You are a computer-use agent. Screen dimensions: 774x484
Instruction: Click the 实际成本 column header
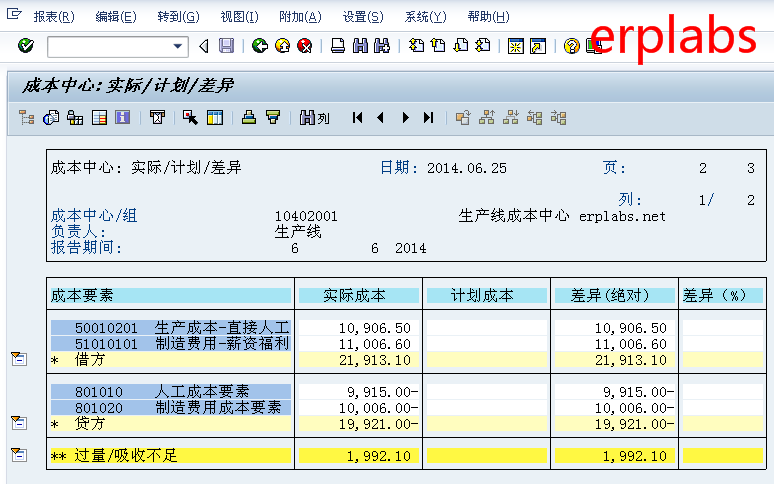[359, 295]
